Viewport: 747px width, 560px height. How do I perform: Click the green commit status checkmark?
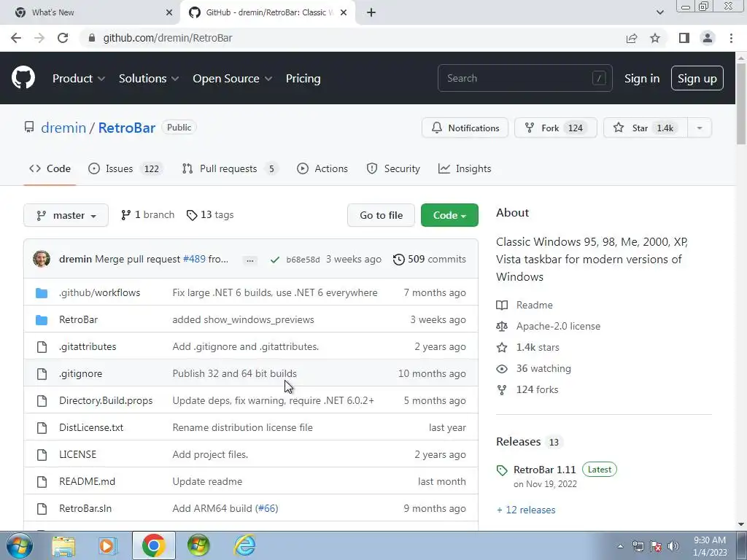click(x=274, y=260)
